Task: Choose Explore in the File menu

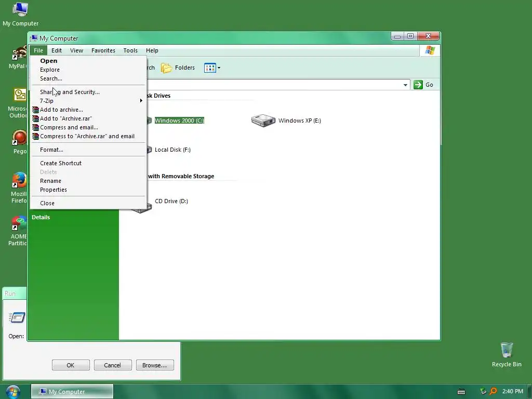Action: pyautogui.click(x=88, y=70)
